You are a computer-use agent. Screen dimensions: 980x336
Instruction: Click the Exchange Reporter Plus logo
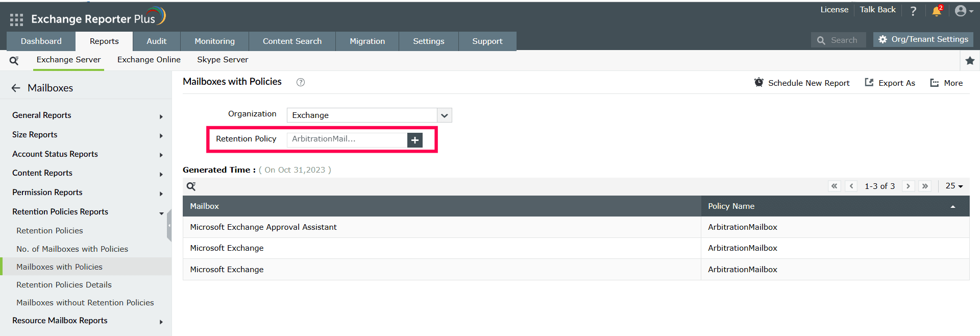[x=98, y=17]
